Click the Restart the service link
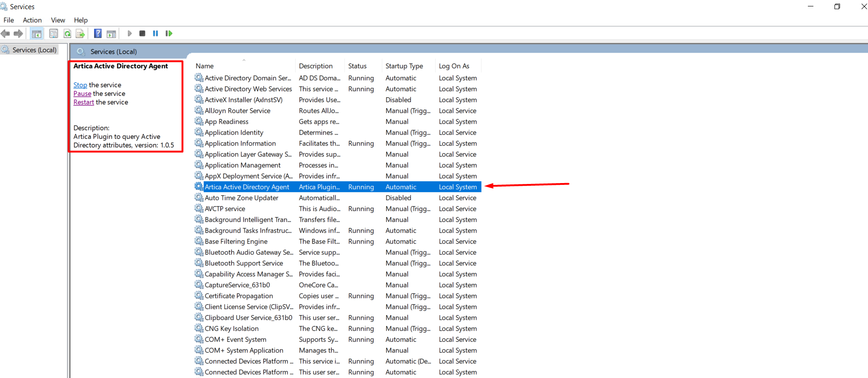The height and width of the screenshot is (378, 868). [84, 102]
